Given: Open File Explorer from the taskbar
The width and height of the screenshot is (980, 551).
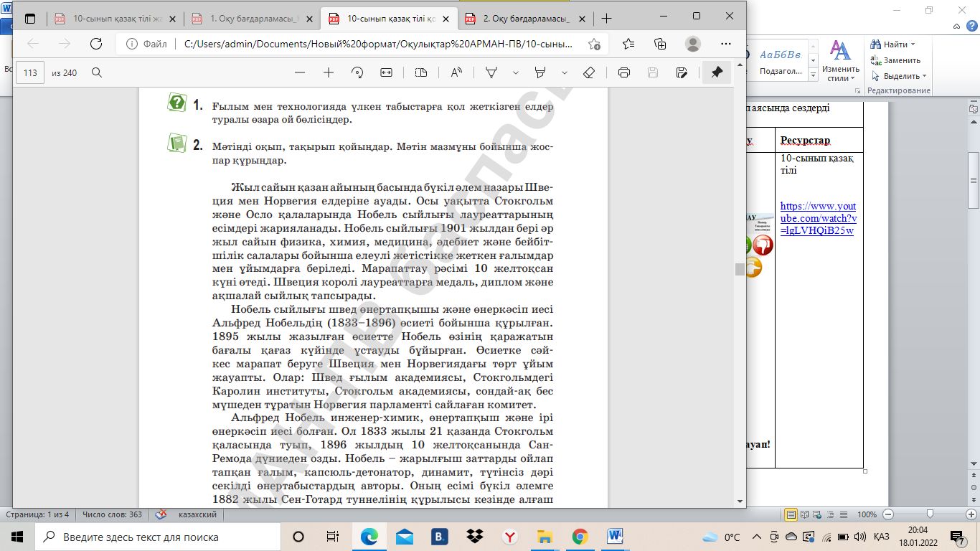Looking at the screenshot, I should [x=545, y=537].
